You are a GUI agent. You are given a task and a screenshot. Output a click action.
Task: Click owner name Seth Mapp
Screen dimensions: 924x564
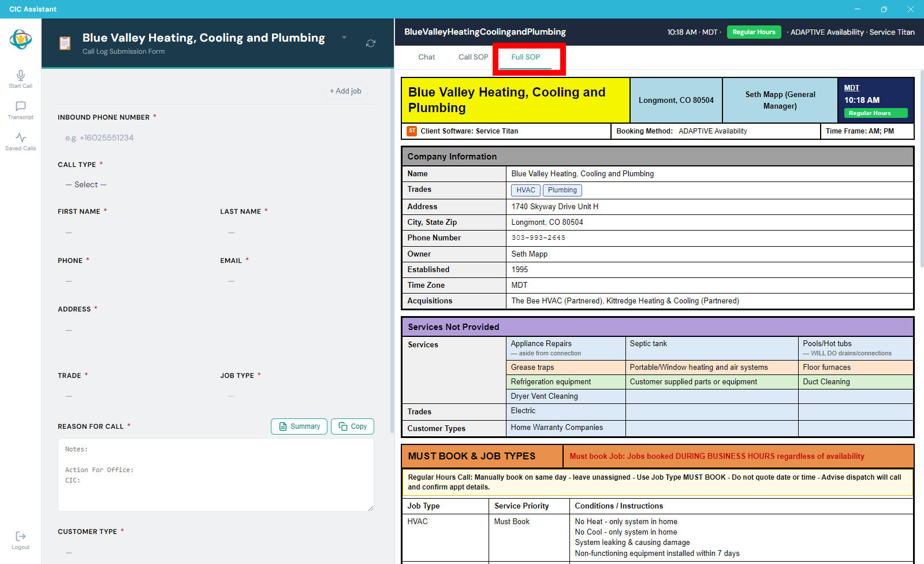click(x=530, y=254)
